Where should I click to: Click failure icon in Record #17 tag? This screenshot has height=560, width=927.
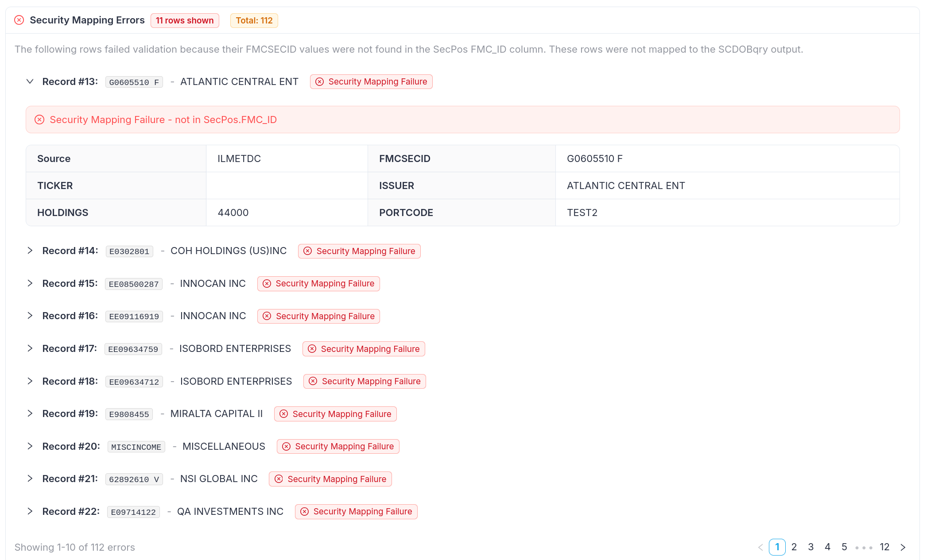tap(312, 349)
